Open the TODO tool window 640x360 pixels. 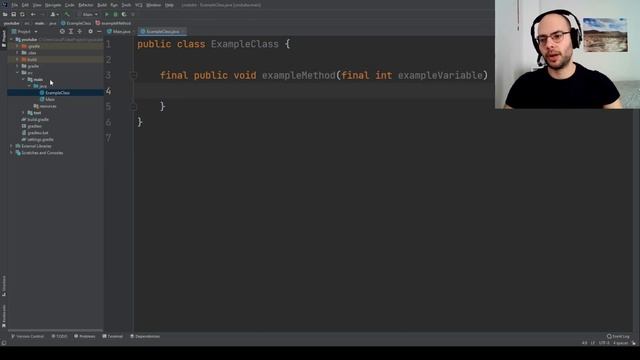(x=60, y=336)
